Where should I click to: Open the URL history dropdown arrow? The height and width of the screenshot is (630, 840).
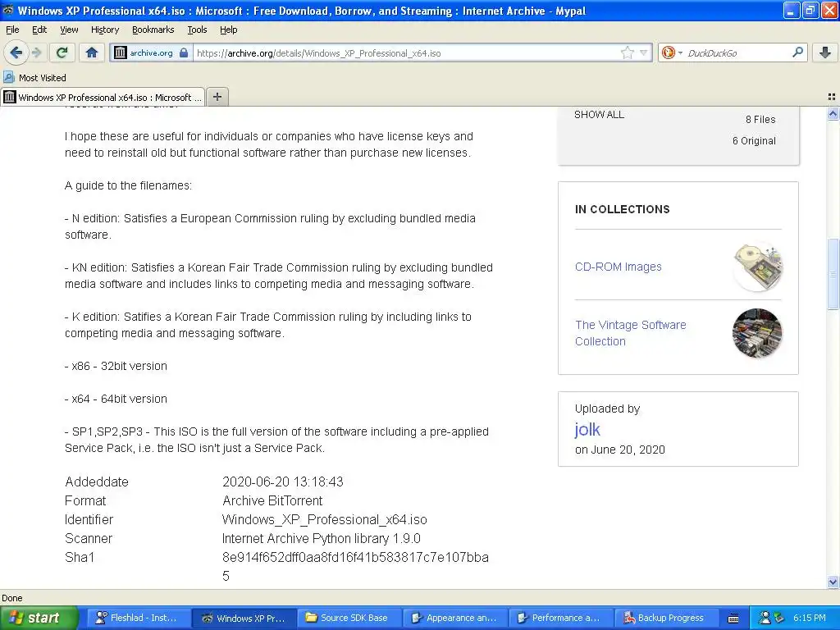[644, 52]
